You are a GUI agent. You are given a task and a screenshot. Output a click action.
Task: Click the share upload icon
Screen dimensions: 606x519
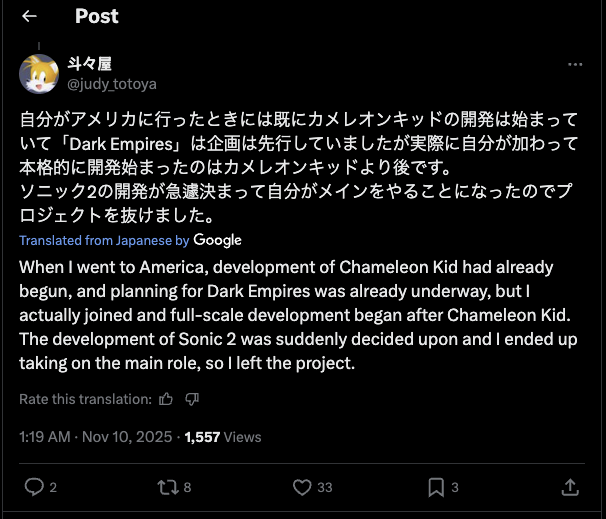pos(570,487)
